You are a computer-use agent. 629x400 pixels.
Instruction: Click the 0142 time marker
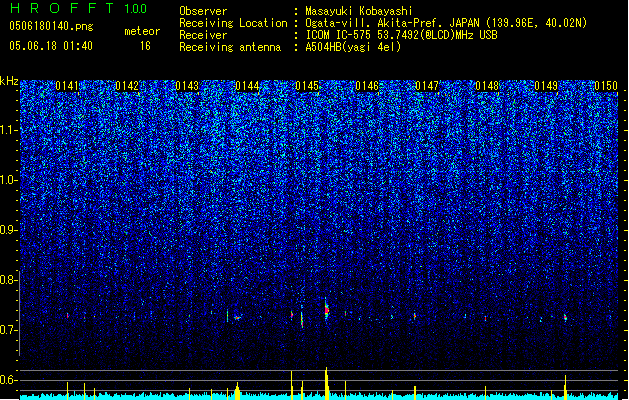click(x=127, y=86)
